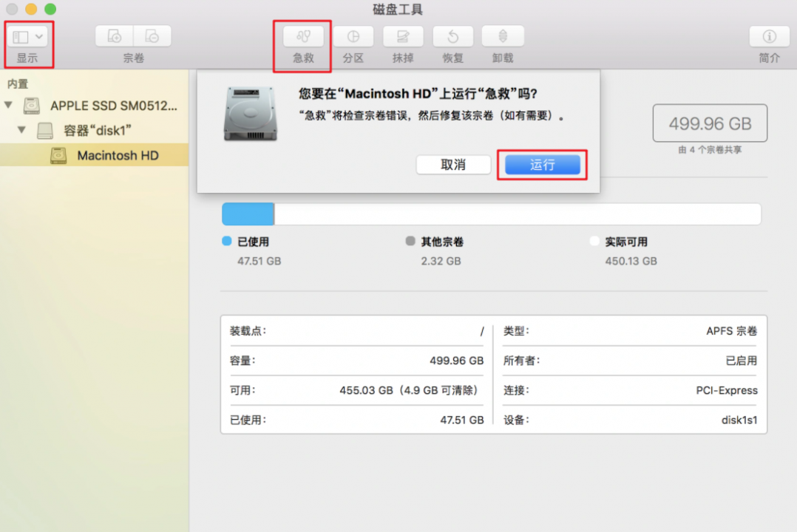Click the 47.51 GB used value under legend

260,261
